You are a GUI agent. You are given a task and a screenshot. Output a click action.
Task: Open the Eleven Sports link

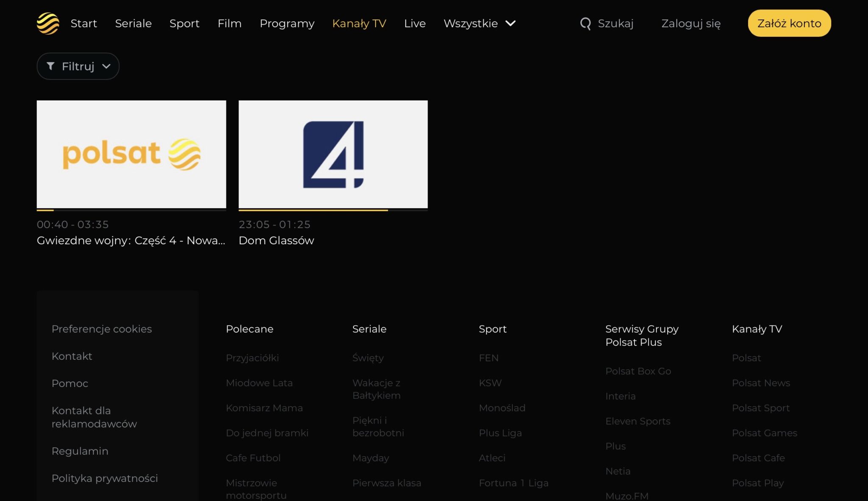[638, 421]
